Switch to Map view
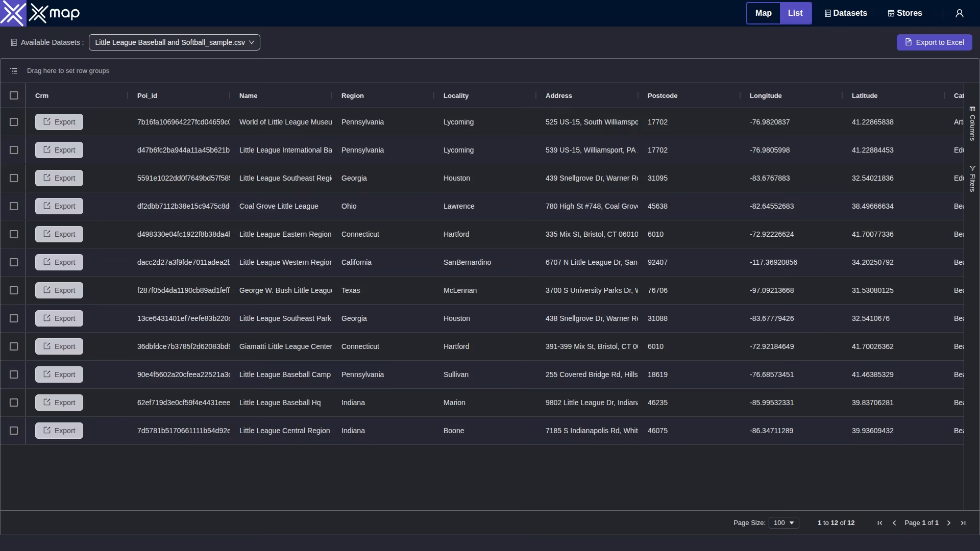 click(764, 13)
